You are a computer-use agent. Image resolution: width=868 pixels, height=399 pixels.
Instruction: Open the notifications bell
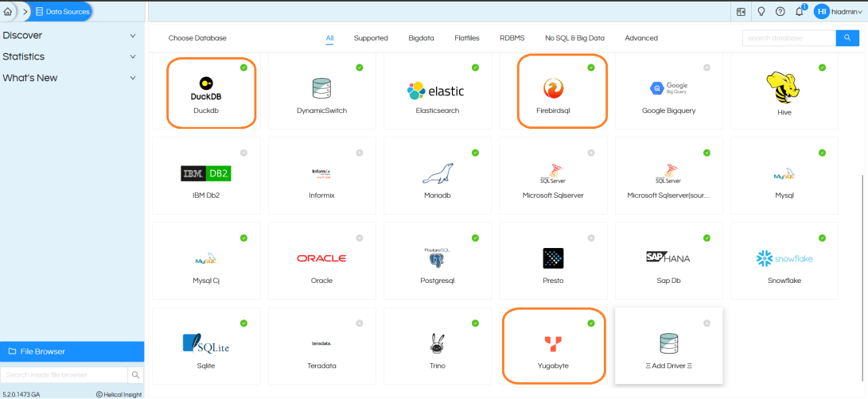tap(799, 12)
